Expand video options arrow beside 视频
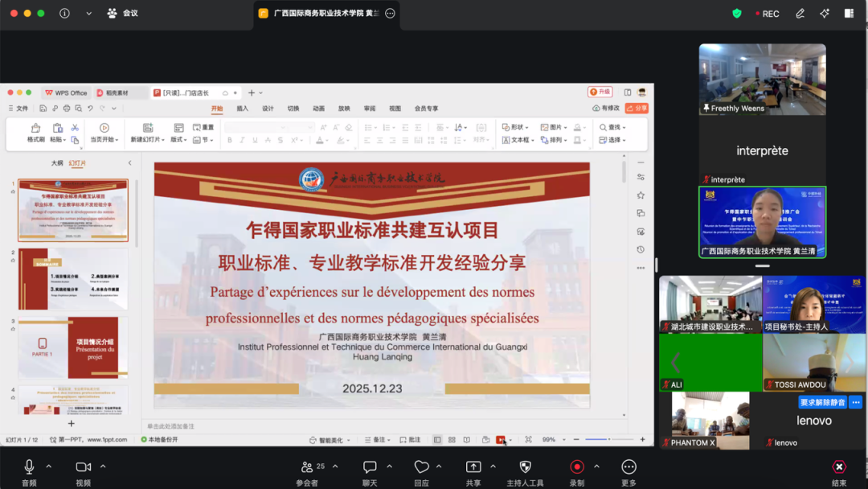The height and width of the screenshot is (489, 868). click(103, 466)
